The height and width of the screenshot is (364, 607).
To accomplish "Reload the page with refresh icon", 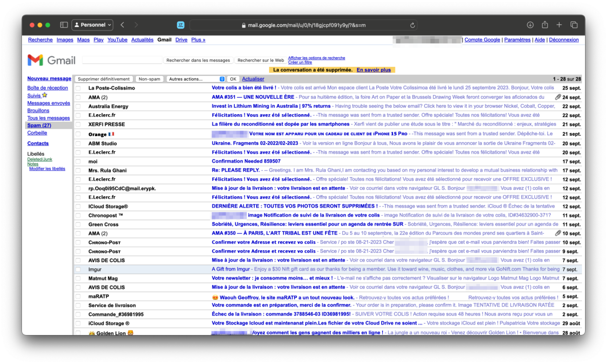I will pos(413,25).
